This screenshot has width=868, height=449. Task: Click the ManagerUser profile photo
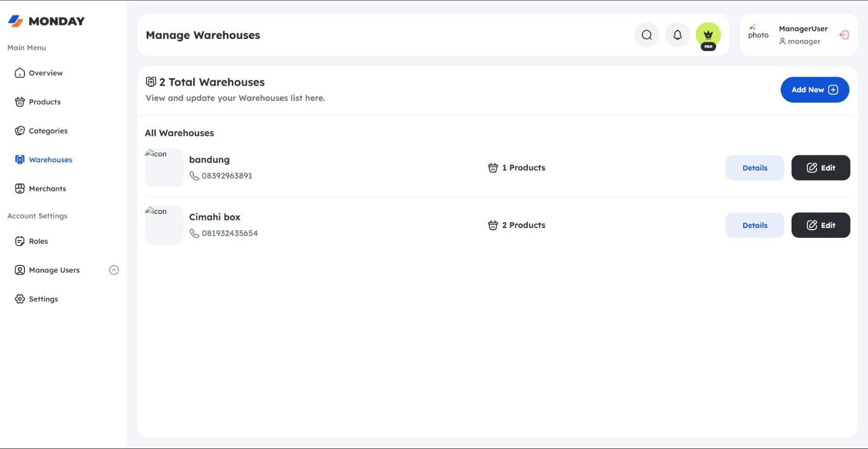(x=758, y=32)
